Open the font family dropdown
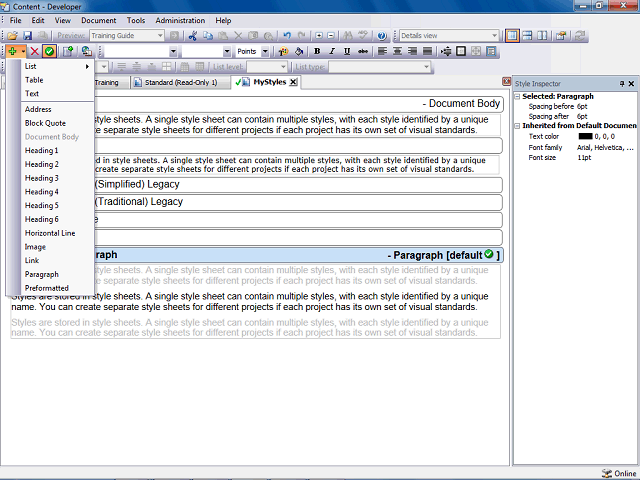The image size is (640, 480). click(173, 51)
